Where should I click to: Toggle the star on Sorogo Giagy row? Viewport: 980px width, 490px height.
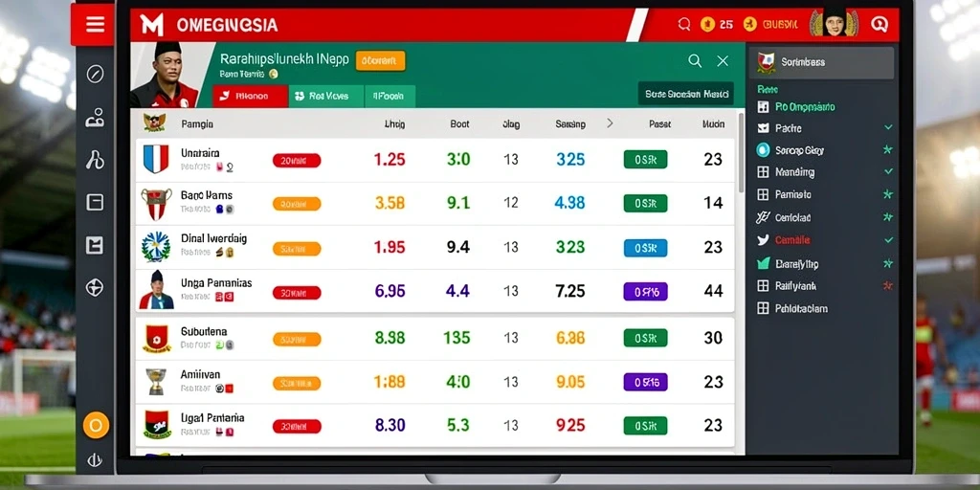(888, 150)
